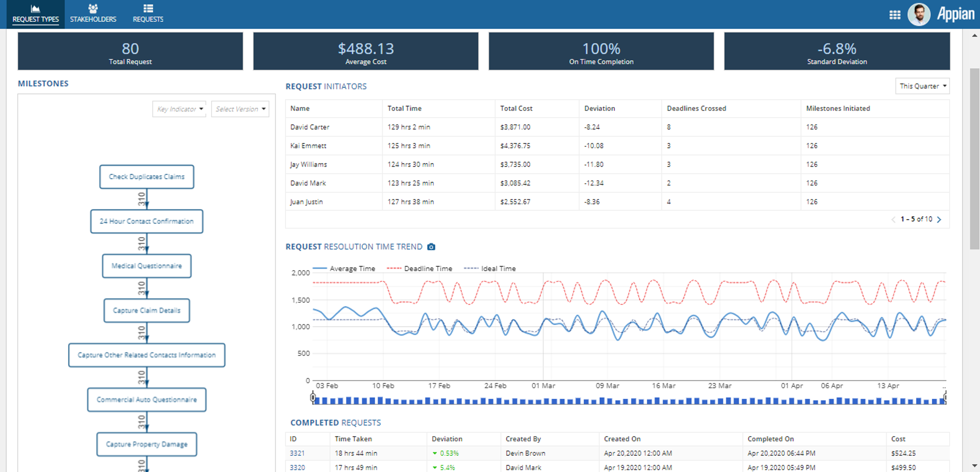Open the apps grid navigation icon
This screenshot has width=980, height=472.
[895, 15]
